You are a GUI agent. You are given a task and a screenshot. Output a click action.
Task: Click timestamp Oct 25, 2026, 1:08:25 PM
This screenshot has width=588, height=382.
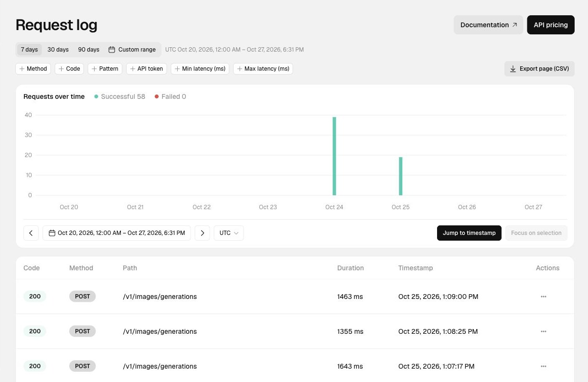438,331
